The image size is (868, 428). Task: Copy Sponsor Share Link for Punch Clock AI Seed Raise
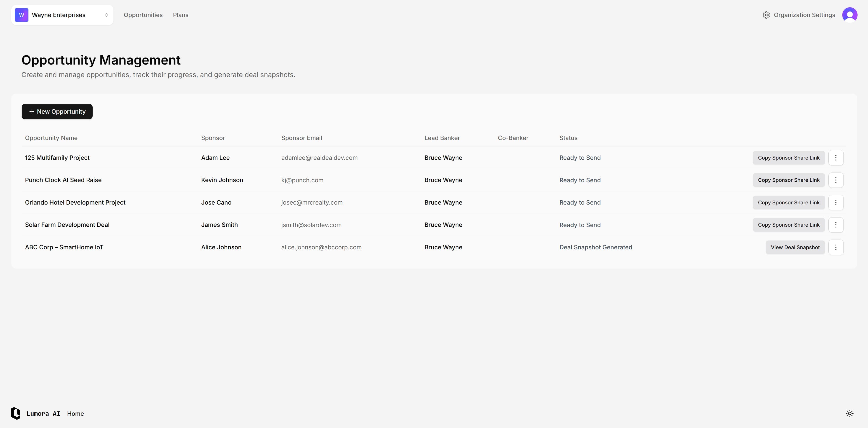point(788,180)
